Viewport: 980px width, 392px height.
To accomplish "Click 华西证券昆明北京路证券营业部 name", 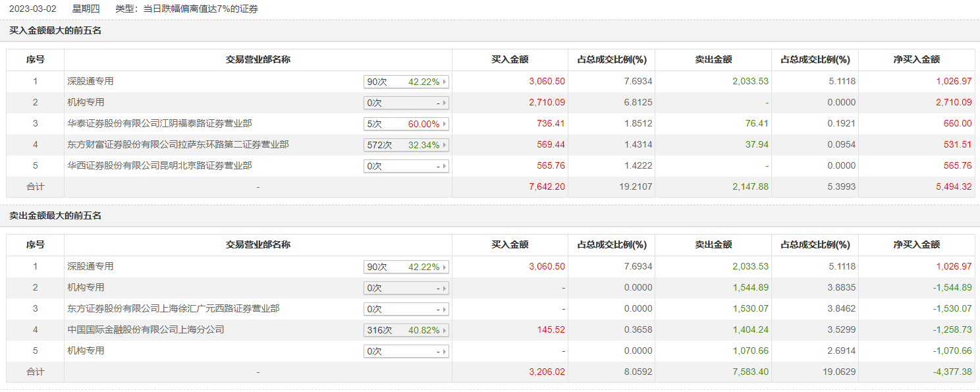I will click(159, 165).
